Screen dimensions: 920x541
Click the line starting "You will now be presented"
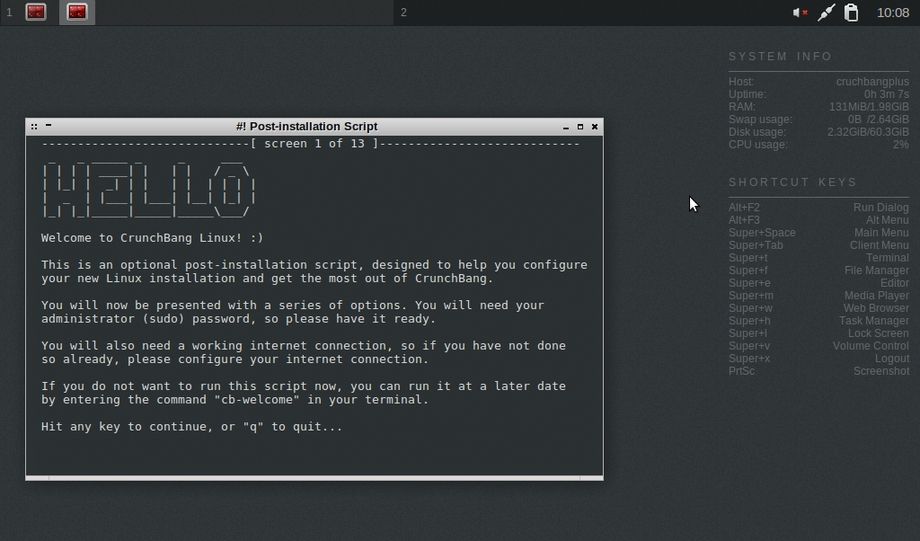pos(293,305)
